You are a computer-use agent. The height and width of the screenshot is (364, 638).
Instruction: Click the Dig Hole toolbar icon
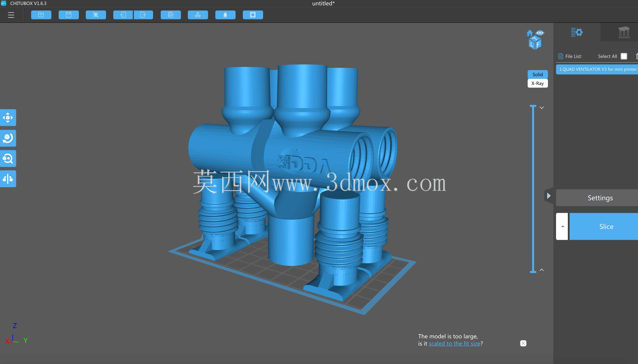[253, 15]
